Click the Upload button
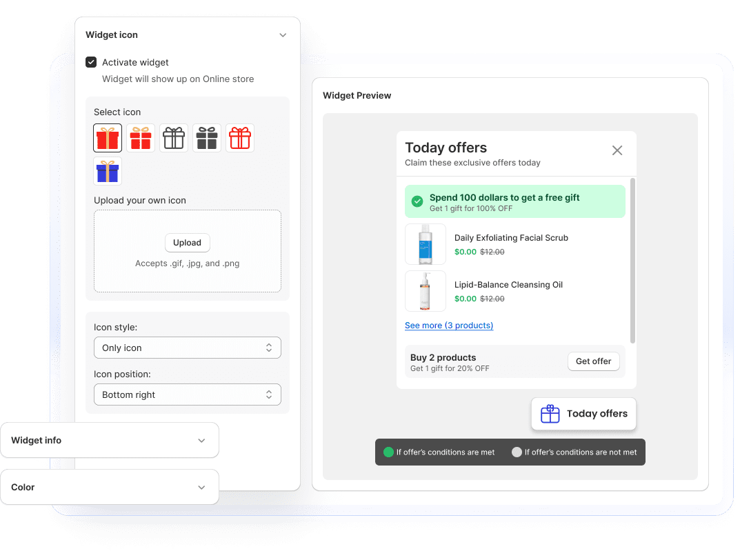This screenshot has height=560, width=740. click(x=187, y=243)
